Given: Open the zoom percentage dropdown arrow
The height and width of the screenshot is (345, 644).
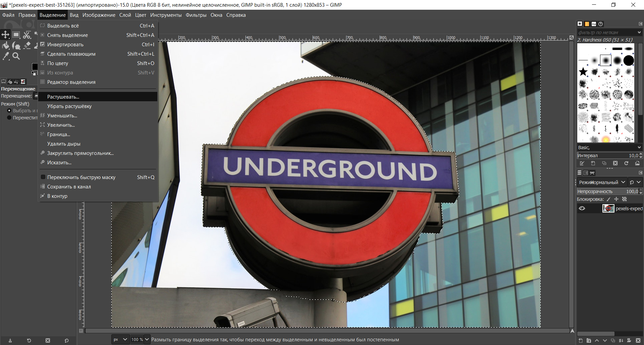Looking at the screenshot, I should [x=147, y=339].
